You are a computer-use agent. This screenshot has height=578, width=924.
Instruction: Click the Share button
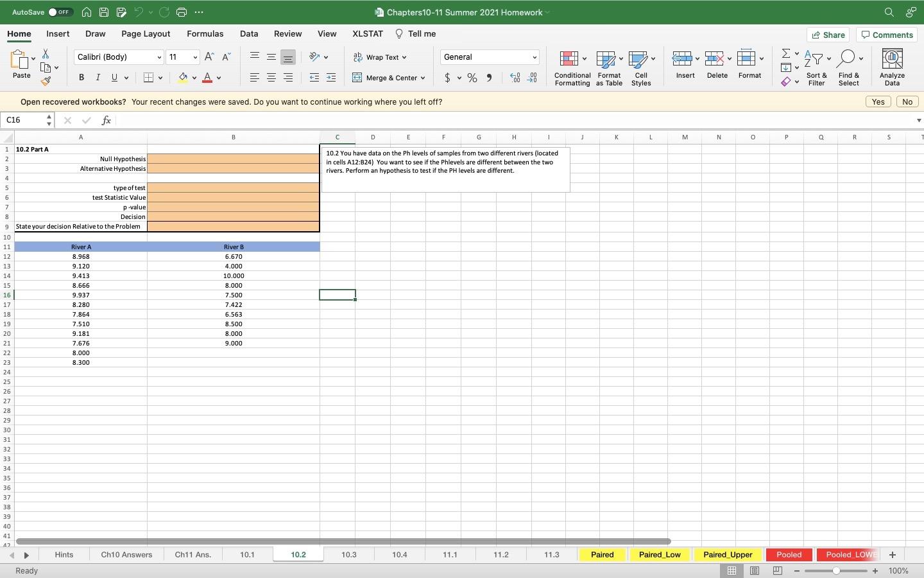click(x=828, y=35)
